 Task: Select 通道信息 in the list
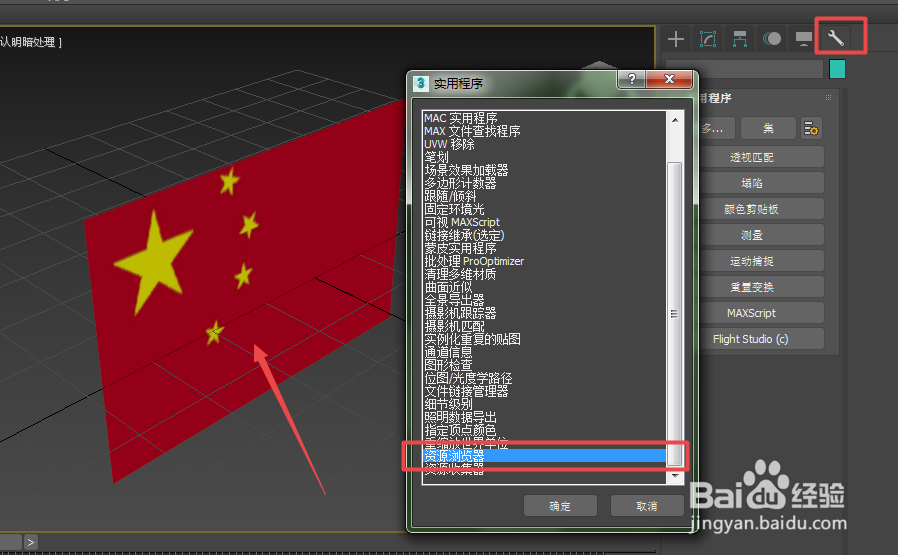tap(448, 352)
